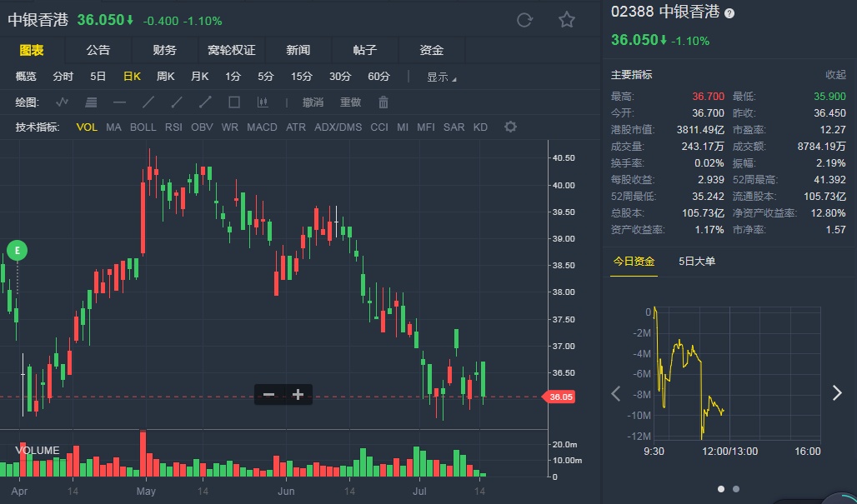Viewport: 857px width, 504px height.
Task: Select the horizontal line drawing tool
Action: (119, 102)
